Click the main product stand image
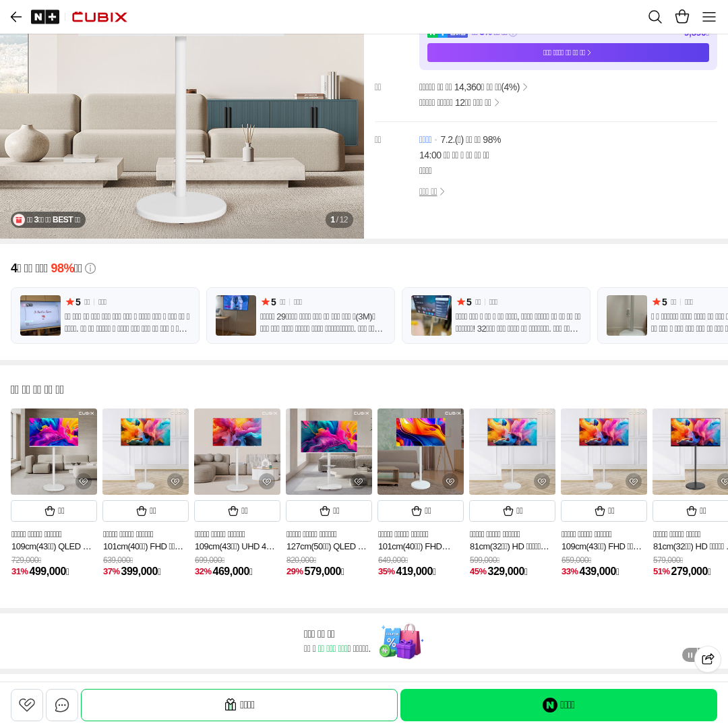728x728 pixels. point(181,136)
